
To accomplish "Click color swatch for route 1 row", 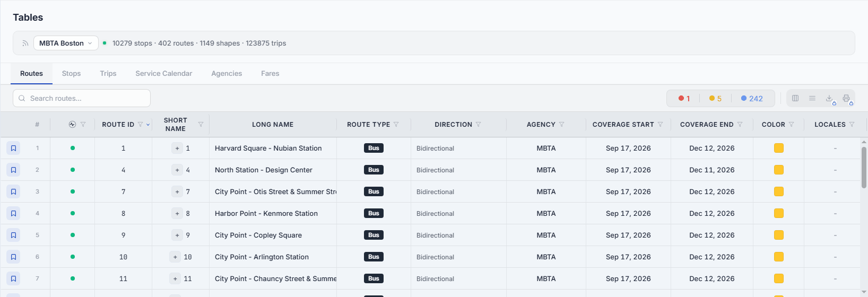I will (779, 148).
